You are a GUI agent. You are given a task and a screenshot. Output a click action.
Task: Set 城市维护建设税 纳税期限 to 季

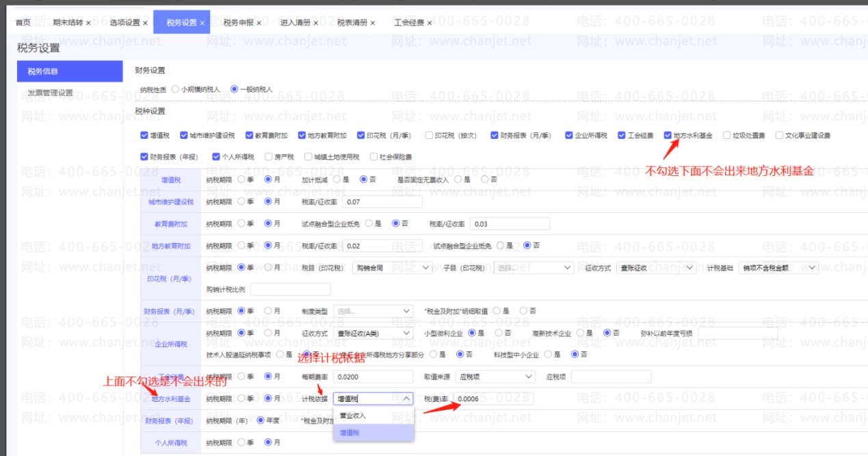pyautogui.click(x=241, y=202)
